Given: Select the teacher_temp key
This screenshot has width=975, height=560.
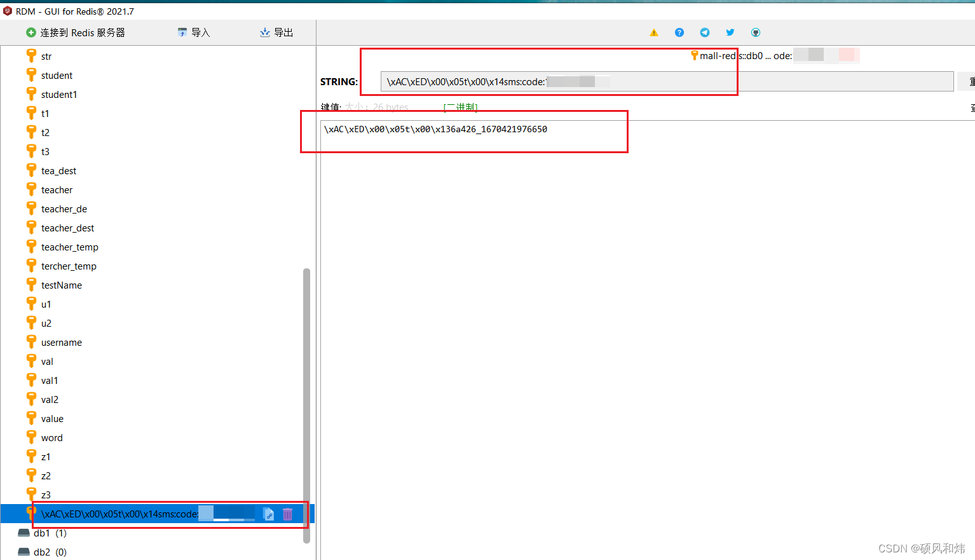Looking at the screenshot, I should [x=70, y=247].
